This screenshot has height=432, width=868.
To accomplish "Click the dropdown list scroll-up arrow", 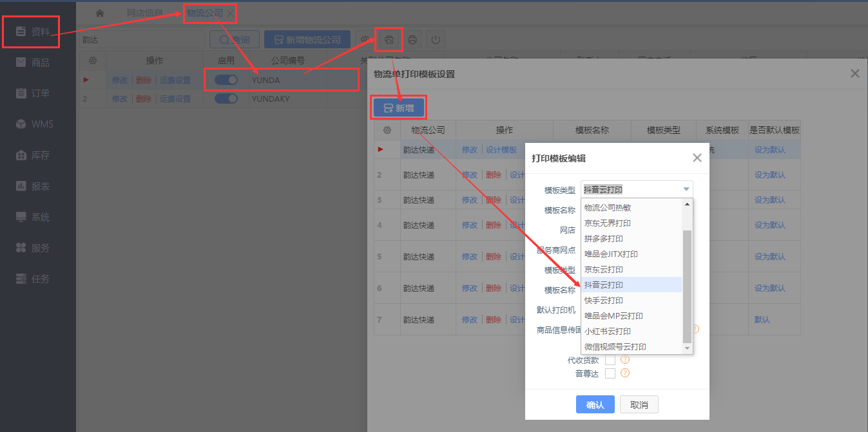I will click(687, 204).
